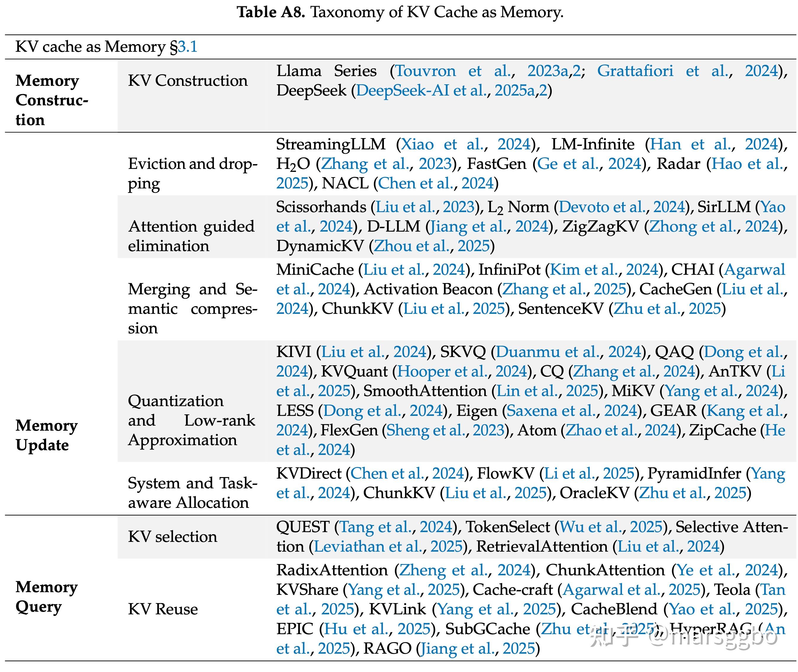This screenshot has width=798, height=672.
Task: Click the 'Merging and Semantic compression' cell
Action: tap(193, 309)
